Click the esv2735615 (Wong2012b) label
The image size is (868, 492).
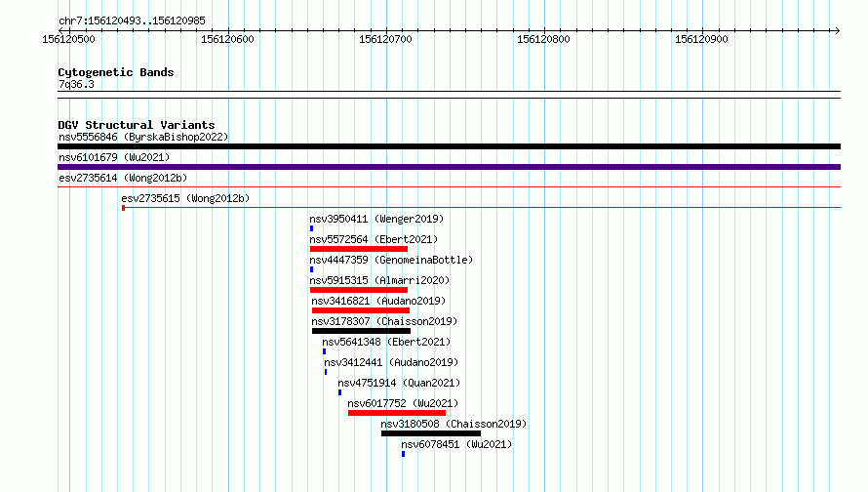coord(185,198)
